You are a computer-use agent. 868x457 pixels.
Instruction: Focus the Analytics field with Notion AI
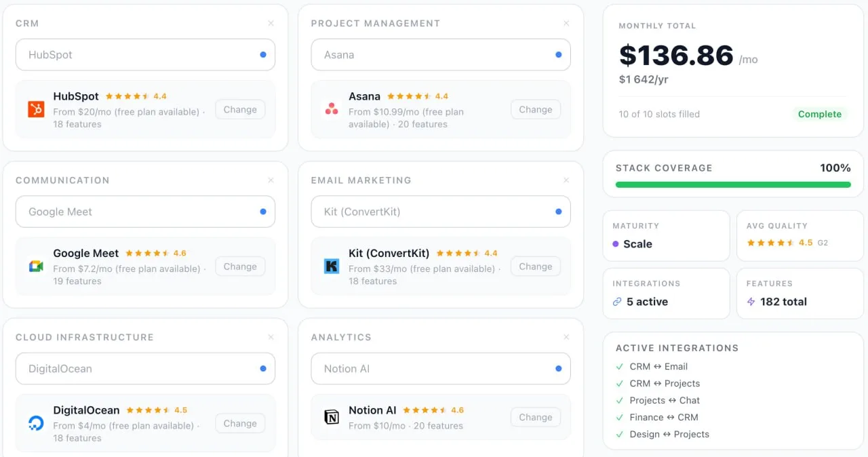pos(441,369)
